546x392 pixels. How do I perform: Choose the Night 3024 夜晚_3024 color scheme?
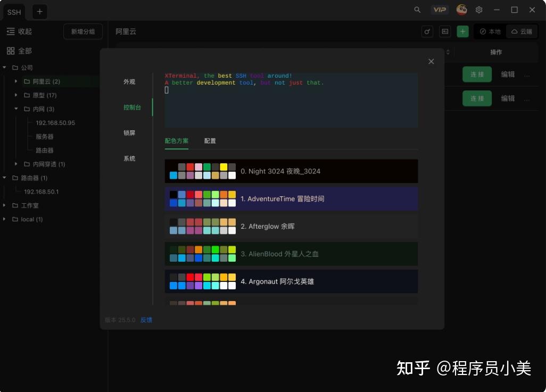[291, 171]
